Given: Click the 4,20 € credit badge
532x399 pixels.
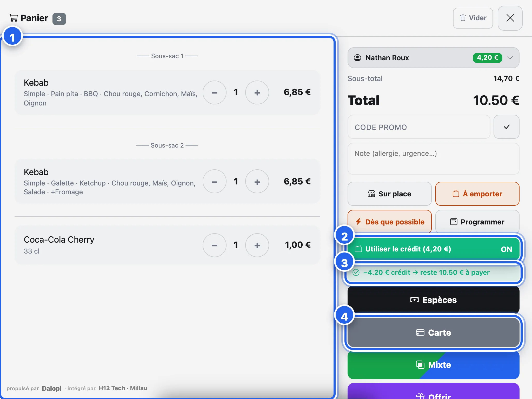Looking at the screenshot, I should coord(487,57).
